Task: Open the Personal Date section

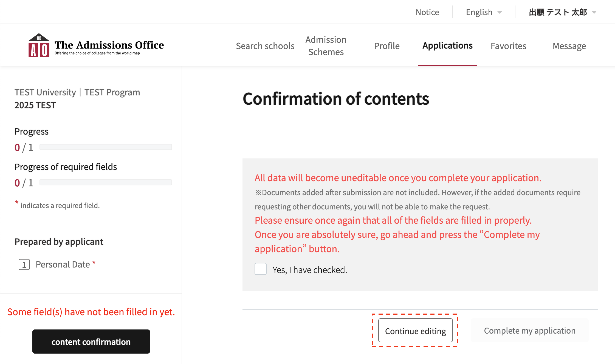Action: 63,265
